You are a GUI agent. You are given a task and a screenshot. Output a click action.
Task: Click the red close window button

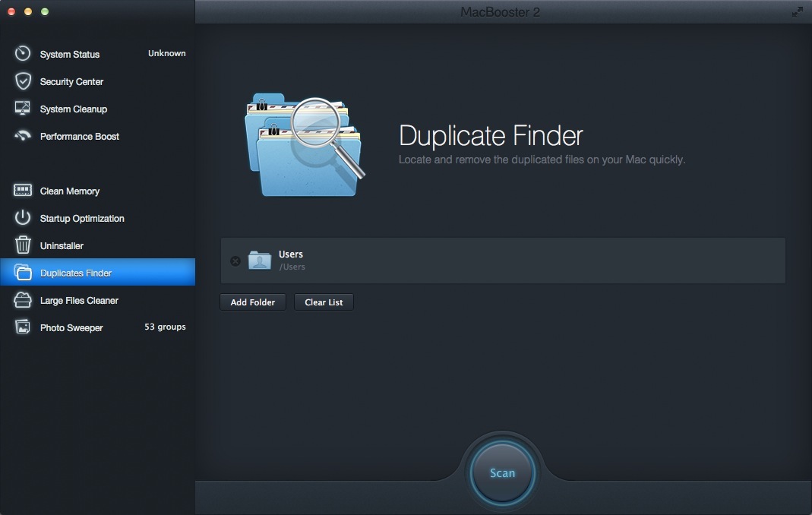click(x=11, y=11)
